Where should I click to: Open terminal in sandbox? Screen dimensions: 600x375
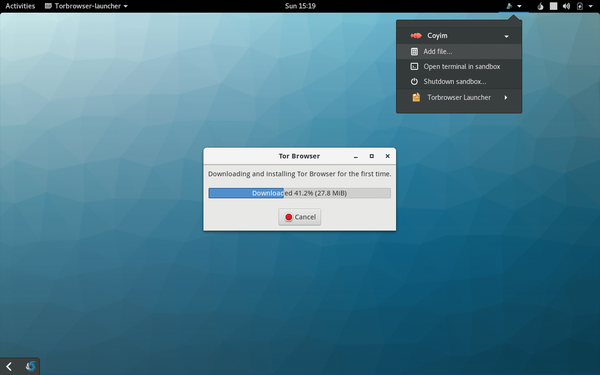[459, 67]
